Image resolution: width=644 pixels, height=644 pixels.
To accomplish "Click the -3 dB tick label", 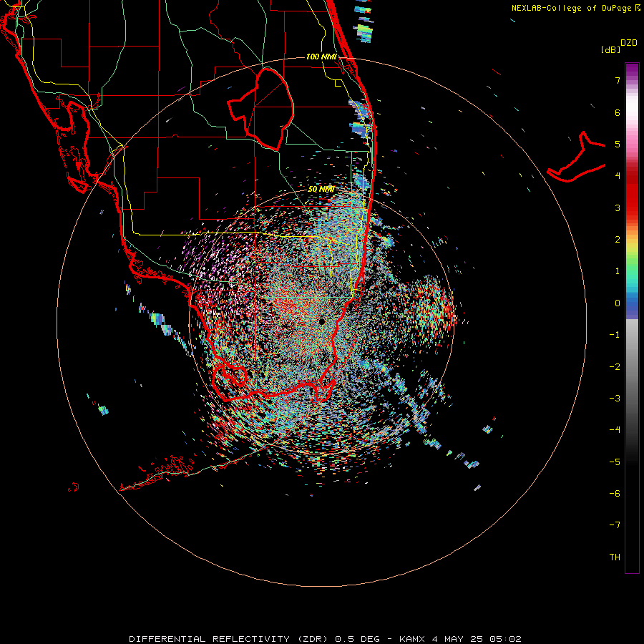I will point(615,398).
